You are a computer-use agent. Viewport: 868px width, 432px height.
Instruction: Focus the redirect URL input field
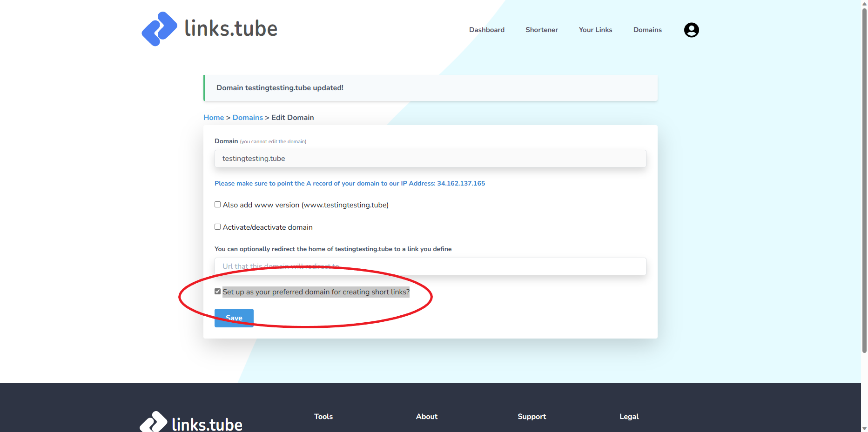[x=430, y=266]
